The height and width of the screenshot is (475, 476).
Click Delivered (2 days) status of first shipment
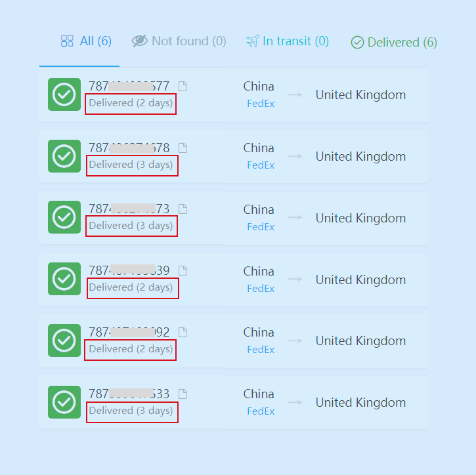(131, 103)
